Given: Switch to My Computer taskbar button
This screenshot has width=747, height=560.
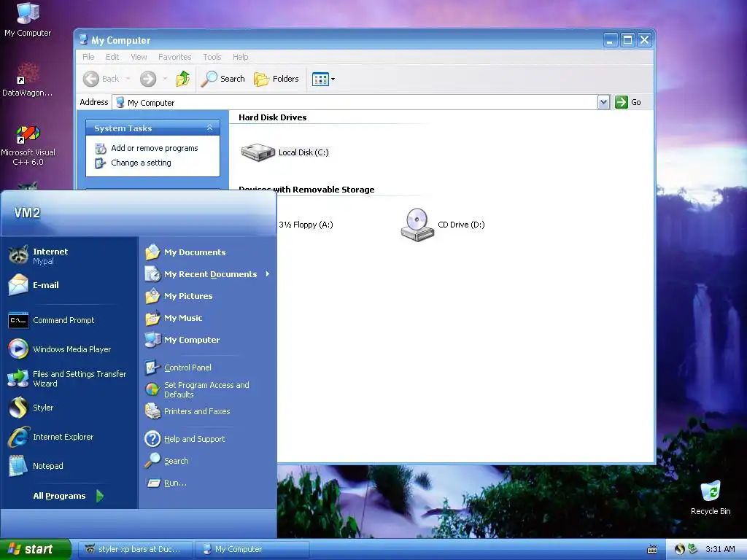Looking at the screenshot, I should 252,549.
